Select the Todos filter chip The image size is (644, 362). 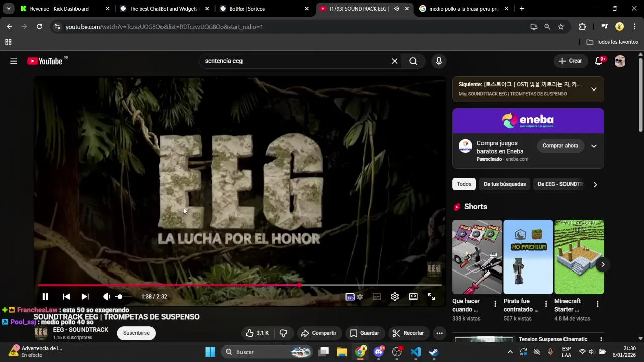click(x=464, y=184)
